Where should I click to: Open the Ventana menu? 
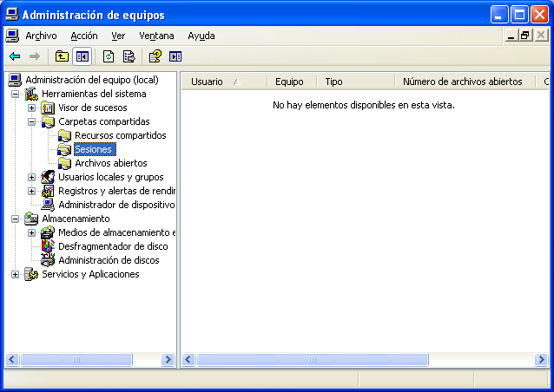(156, 36)
